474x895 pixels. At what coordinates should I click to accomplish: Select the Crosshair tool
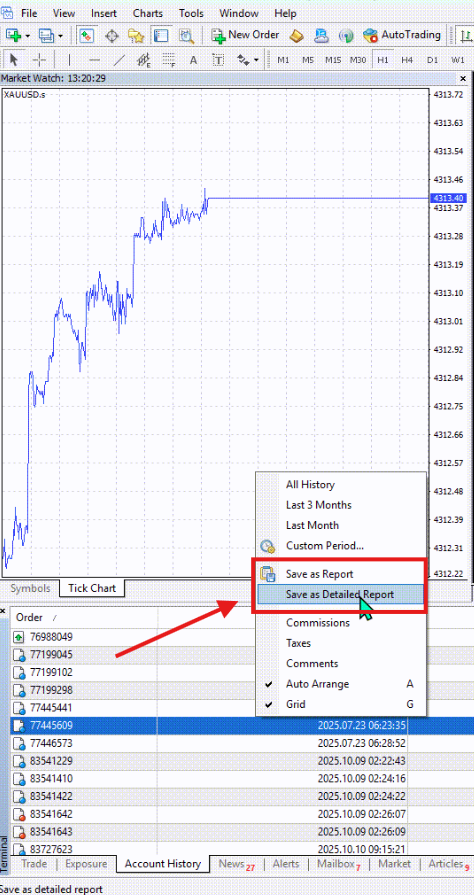(39, 60)
